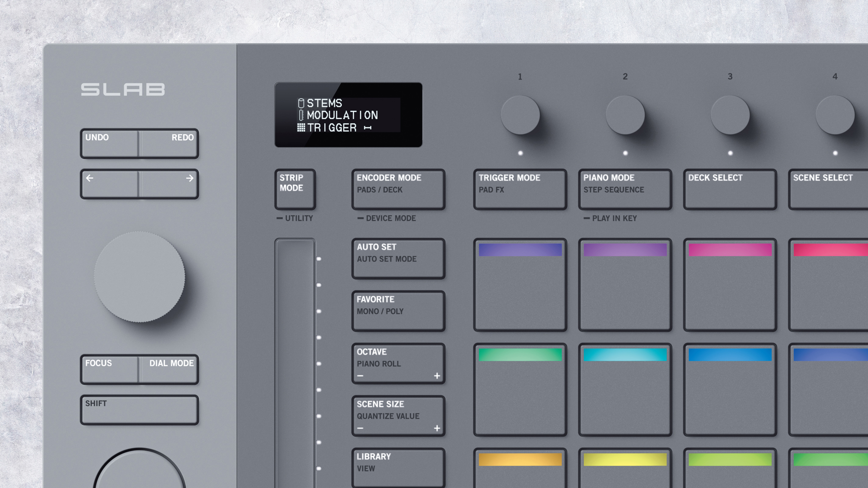Screen dimensions: 868x488
Task: Select the STEMS entry on display
Action: [x=324, y=104]
